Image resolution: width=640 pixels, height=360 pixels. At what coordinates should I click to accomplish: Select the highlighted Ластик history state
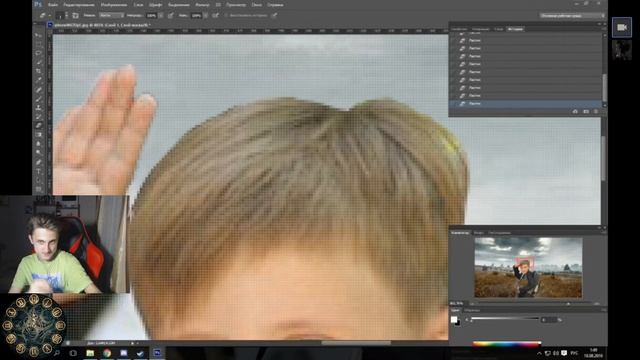[525, 104]
